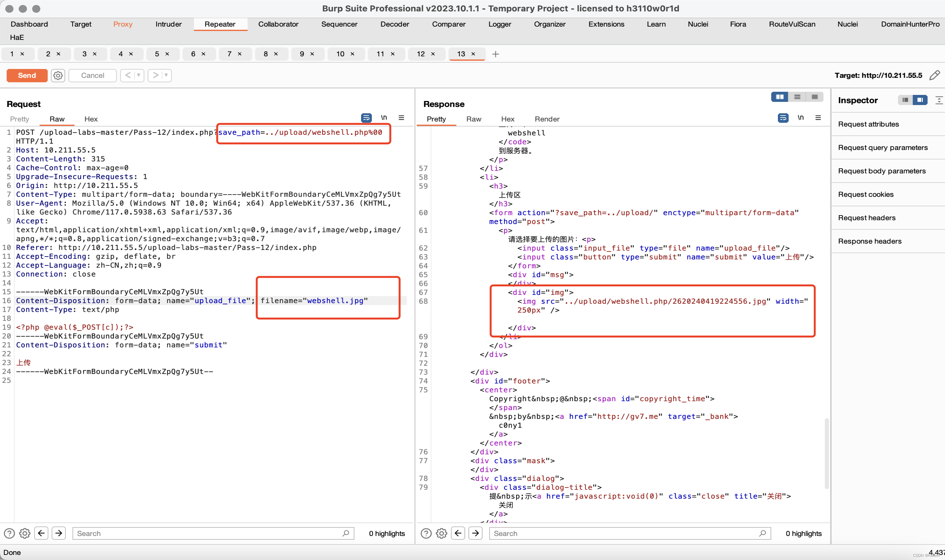Toggle non-printable characters \n in Response pane

point(800,118)
